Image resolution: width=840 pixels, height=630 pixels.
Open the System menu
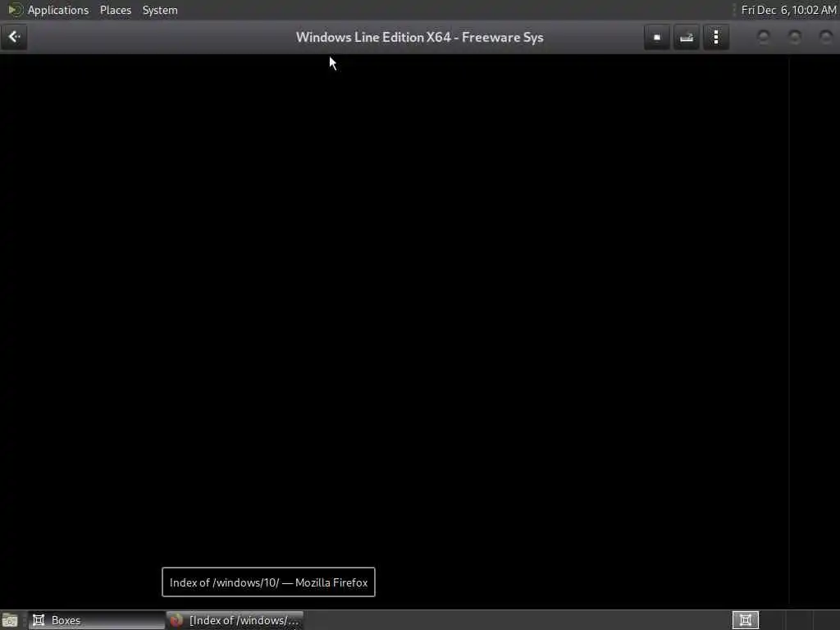click(x=160, y=10)
